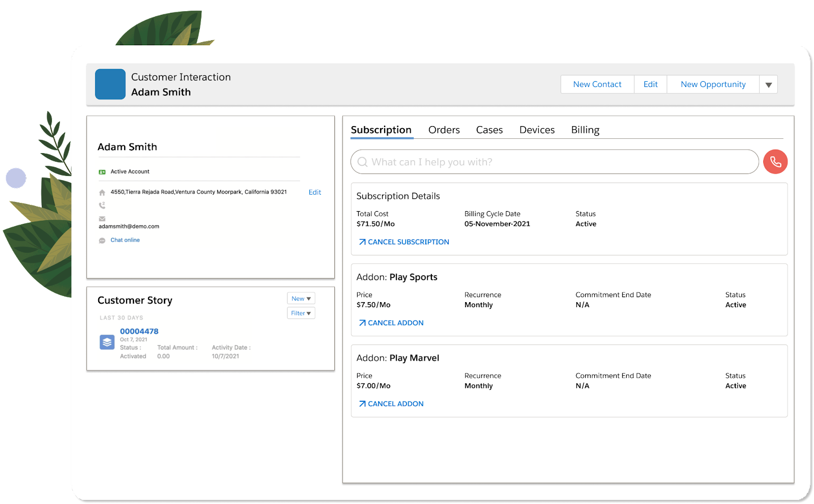Click the magnifier icon in the search bar
The image size is (814, 504).
[362, 162]
